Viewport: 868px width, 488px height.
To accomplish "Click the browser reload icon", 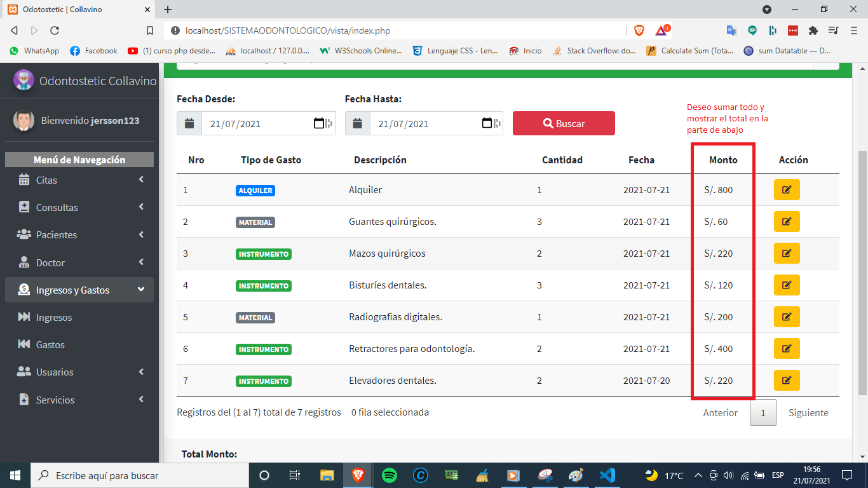I will point(55,30).
